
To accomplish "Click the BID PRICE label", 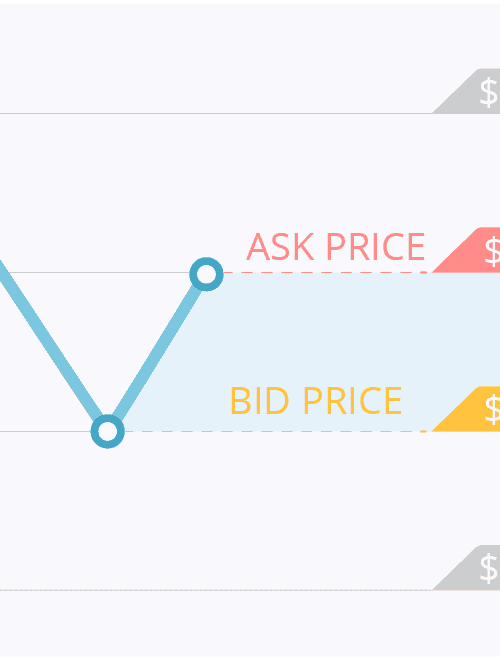I will coord(316,401).
